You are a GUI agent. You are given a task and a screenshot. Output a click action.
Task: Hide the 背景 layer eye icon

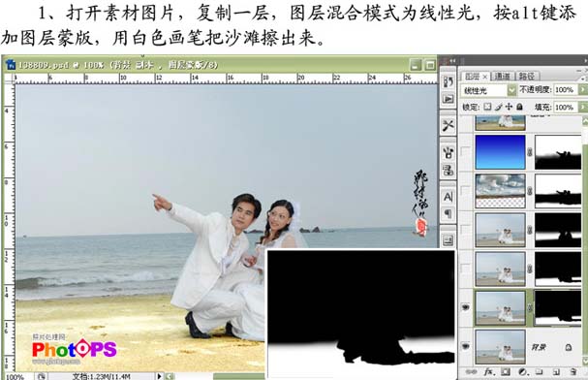click(466, 346)
